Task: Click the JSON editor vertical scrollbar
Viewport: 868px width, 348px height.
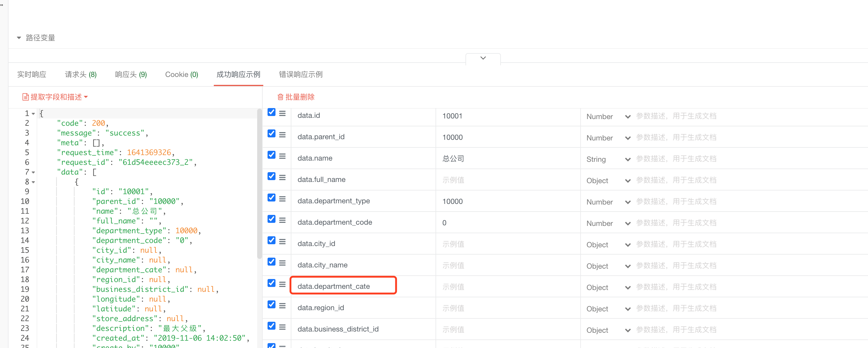Action: (259, 183)
